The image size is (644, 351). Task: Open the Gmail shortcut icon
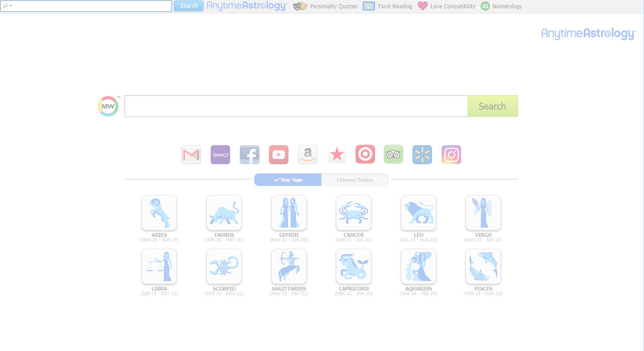tap(191, 155)
